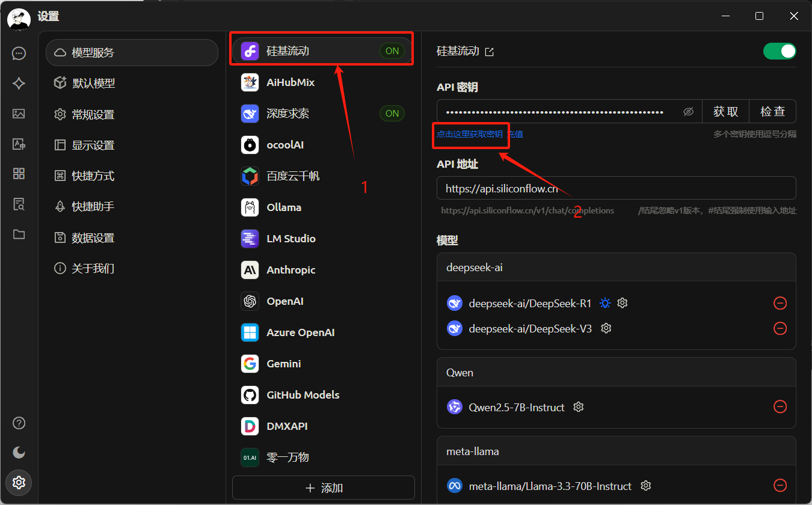This screenshot has width=812, height=505.
Task: Click the 检查 button to verify key
Action: [772, 112]
